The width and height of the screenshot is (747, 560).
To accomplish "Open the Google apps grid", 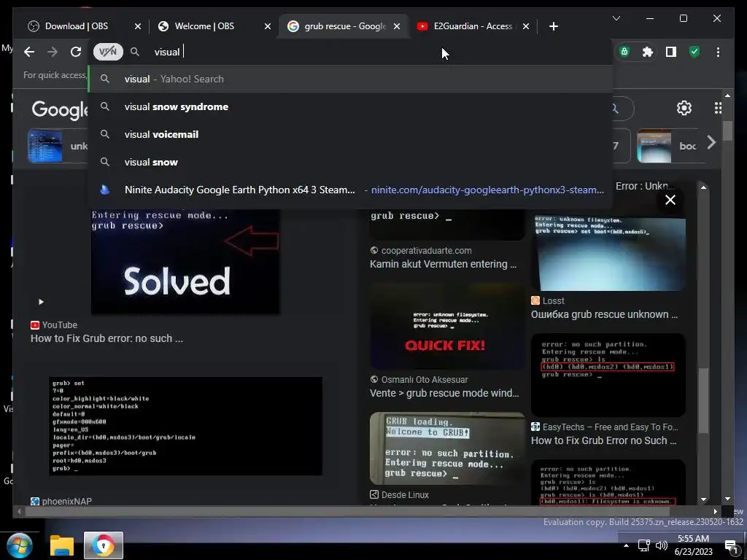I will coord(718,108).
